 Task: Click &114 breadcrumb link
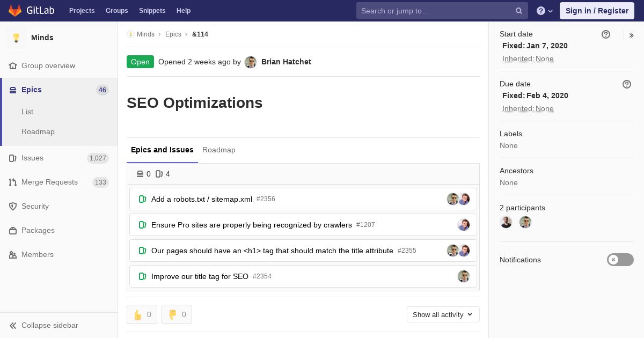(x=200, y=34)
